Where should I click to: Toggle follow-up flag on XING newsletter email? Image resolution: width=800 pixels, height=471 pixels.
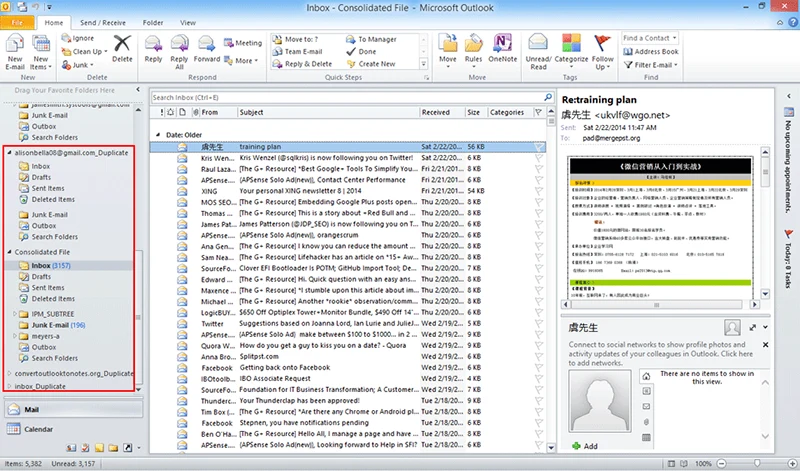(538, 191)
